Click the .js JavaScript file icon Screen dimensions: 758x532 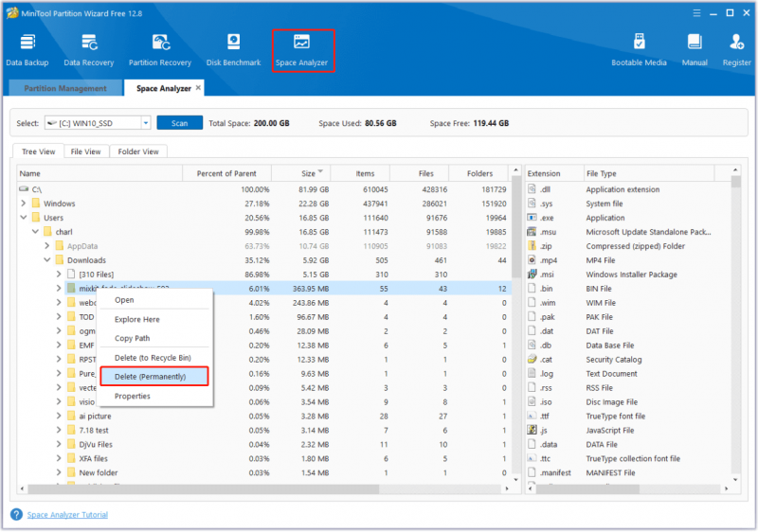pyautogui.click(x=532, y=430)
